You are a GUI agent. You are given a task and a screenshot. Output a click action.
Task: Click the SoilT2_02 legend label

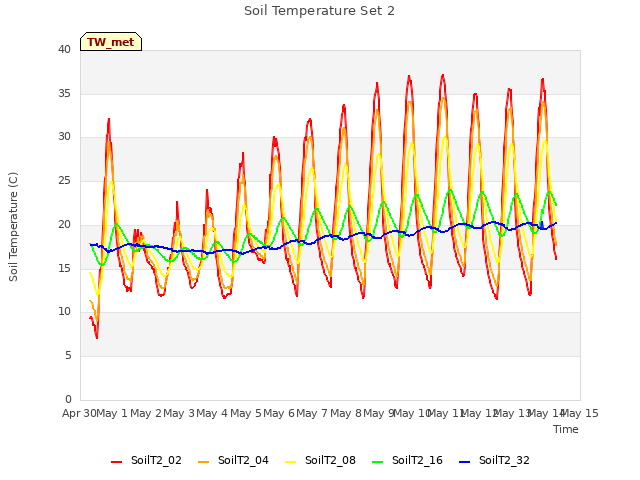pos(156,460)
